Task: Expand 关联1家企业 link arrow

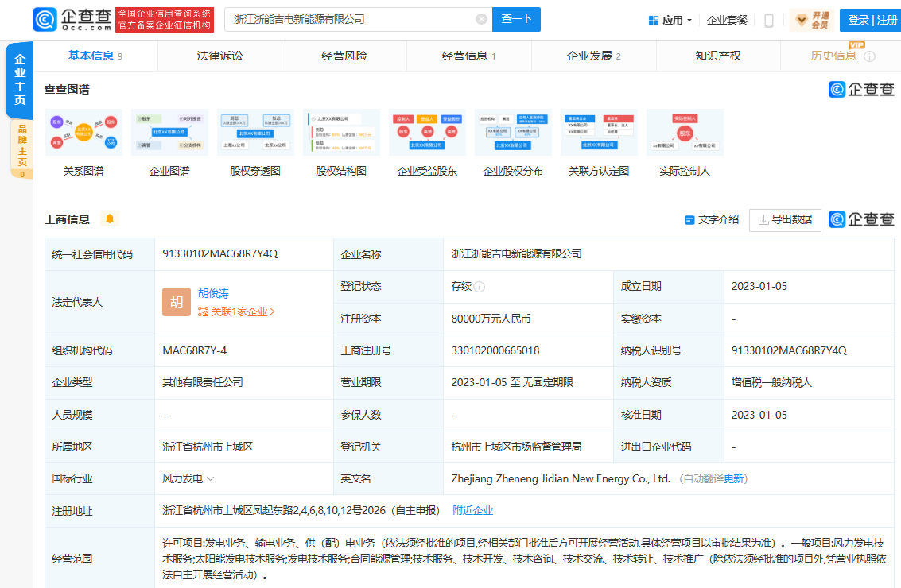Action: tap(272, 312)
